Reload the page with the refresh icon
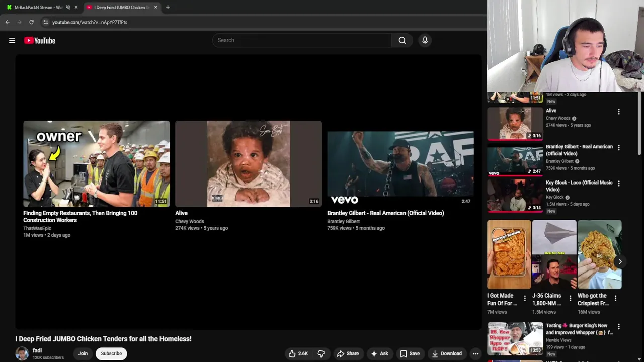This screenshot has height=362, width=644. (x=31, y=22)
